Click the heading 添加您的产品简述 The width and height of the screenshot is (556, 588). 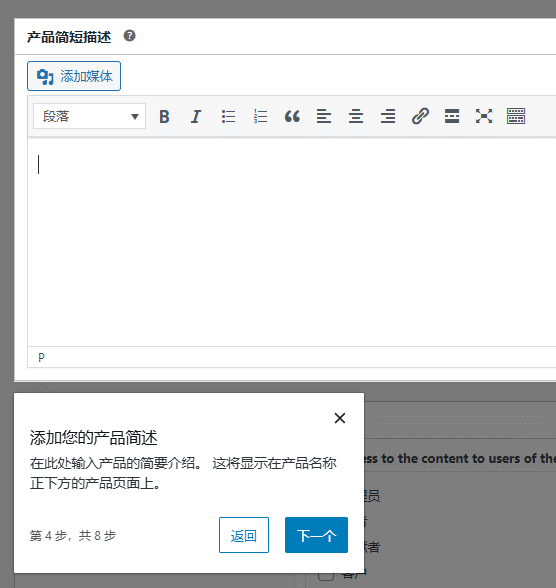[94, 438]
